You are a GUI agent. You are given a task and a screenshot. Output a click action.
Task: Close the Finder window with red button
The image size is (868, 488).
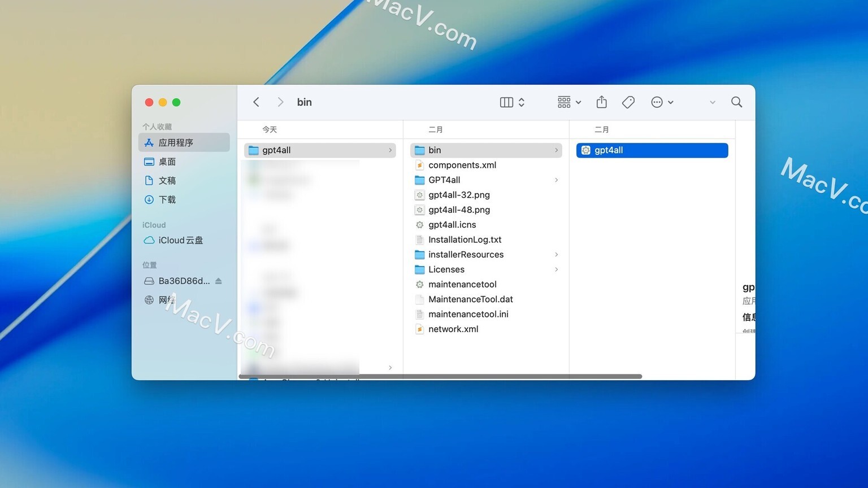click(149, 102)
